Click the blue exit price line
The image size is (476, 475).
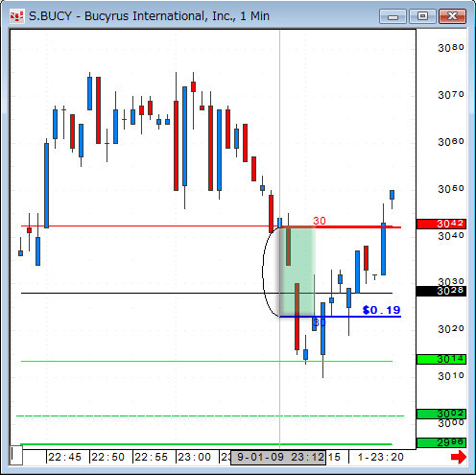point(341,317)
